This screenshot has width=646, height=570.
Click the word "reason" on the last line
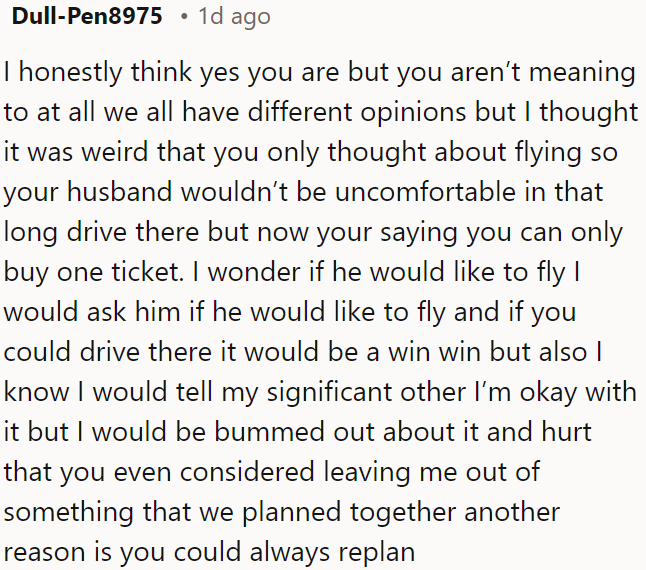pos(44,553)
